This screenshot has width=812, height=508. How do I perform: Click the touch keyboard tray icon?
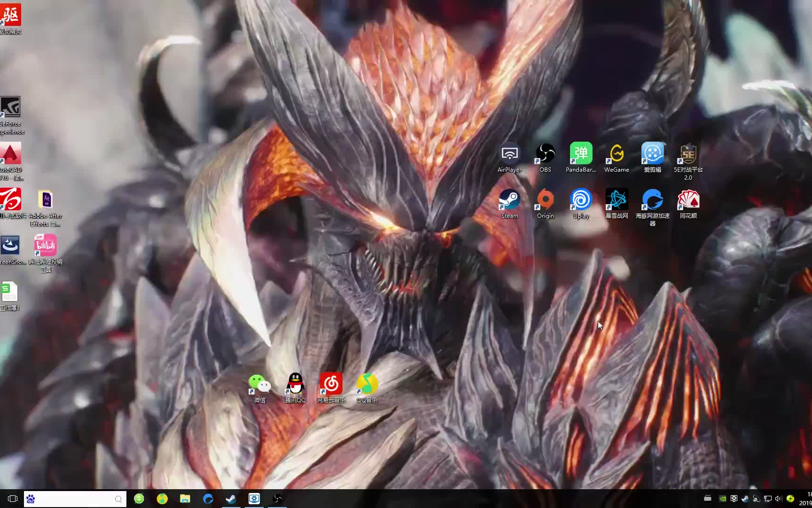pos(708,499)
